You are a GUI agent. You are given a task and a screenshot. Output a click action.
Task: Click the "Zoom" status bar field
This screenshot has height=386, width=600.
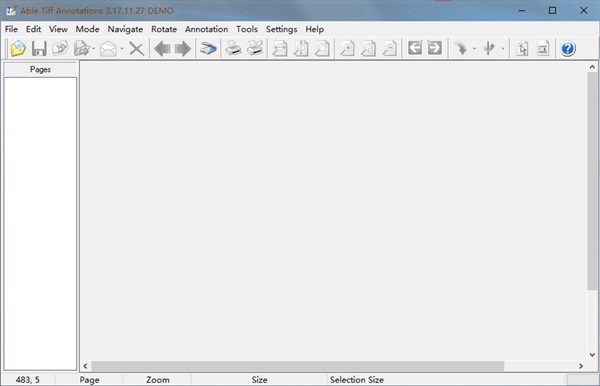(158, 380)
